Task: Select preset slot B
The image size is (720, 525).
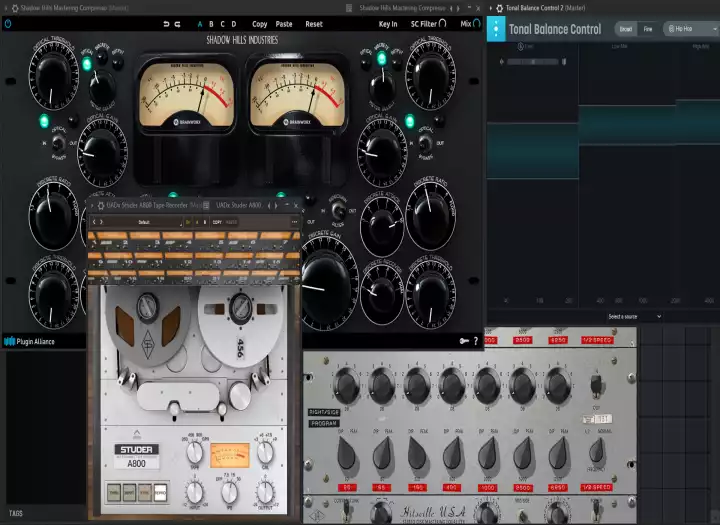Action: point(211,24)
